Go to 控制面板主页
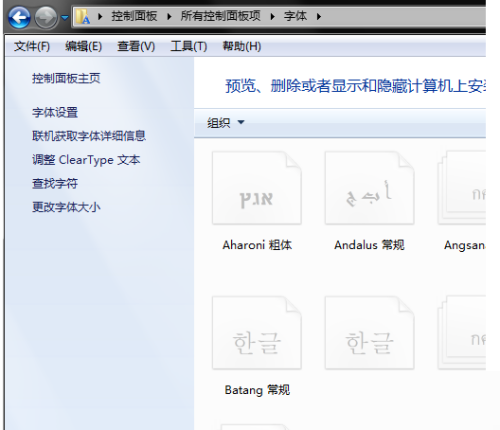Image resolution: width=500 pixels, height=430 pixels. click(x=66, y=78)
